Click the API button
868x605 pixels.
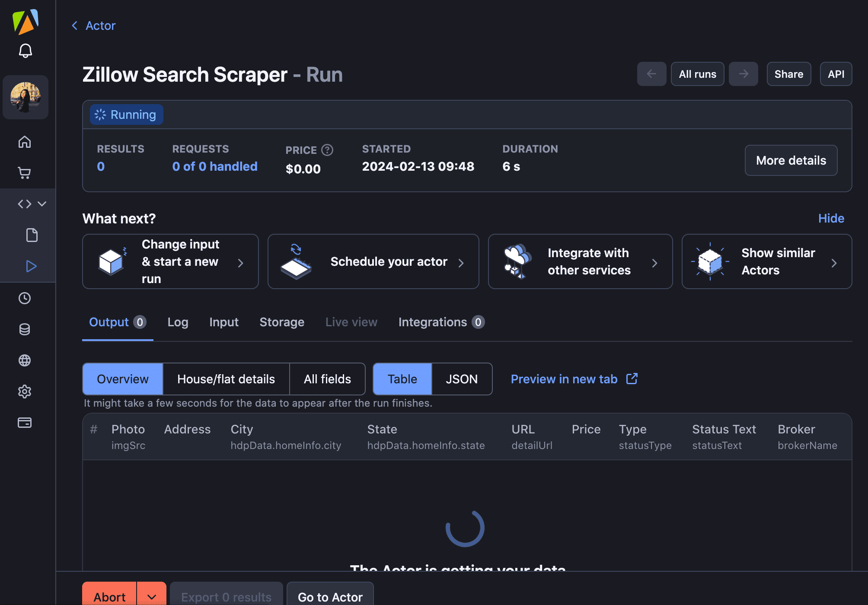point(836,73)
